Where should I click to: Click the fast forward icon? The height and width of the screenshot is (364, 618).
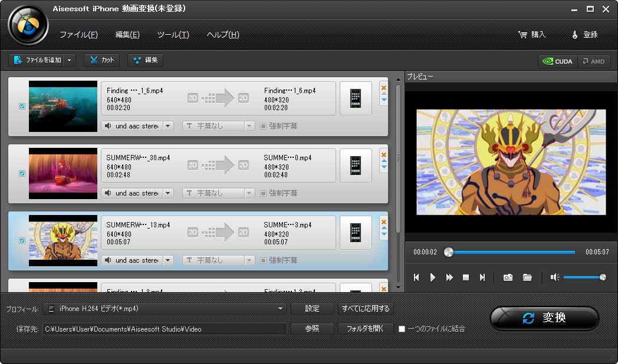[449, 277]
